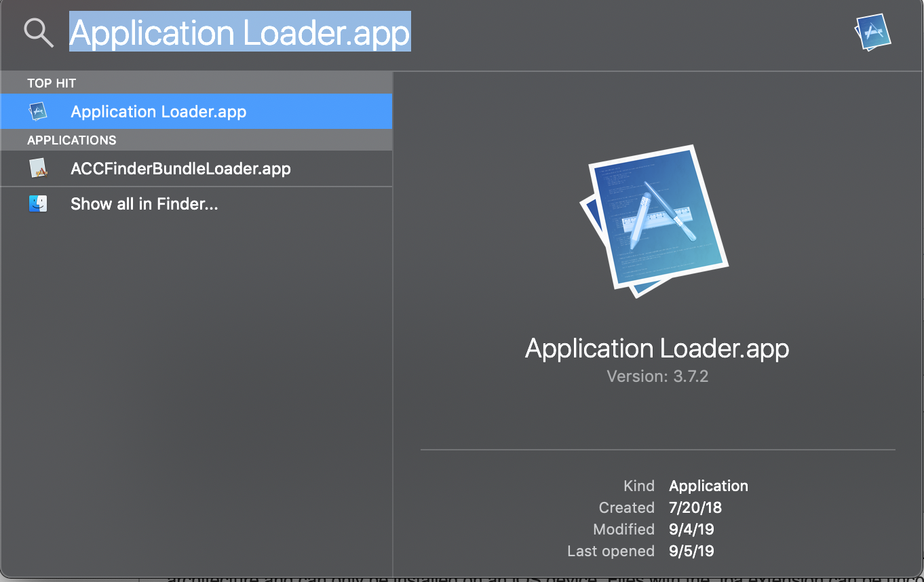Select the Application Loader.app top hit
The image size is (924, 582).
click(x=196, y=111)
